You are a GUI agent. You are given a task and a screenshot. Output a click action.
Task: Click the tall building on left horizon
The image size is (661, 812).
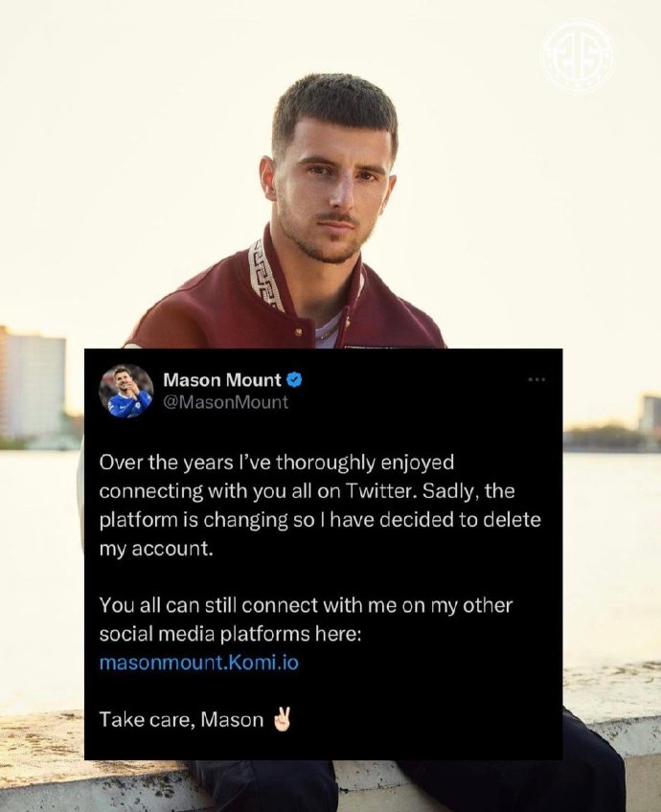32,383
